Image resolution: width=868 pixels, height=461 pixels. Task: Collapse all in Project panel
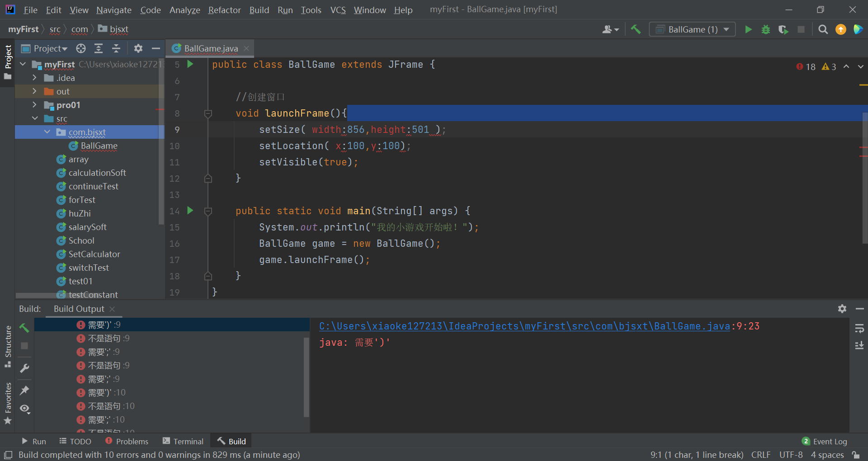tap(116, 48)
